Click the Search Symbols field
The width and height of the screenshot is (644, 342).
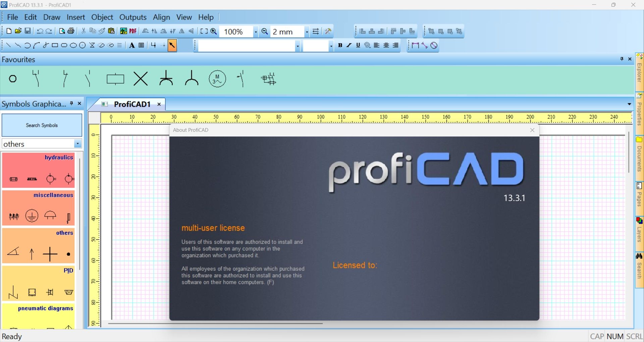(x=42, y=125)
